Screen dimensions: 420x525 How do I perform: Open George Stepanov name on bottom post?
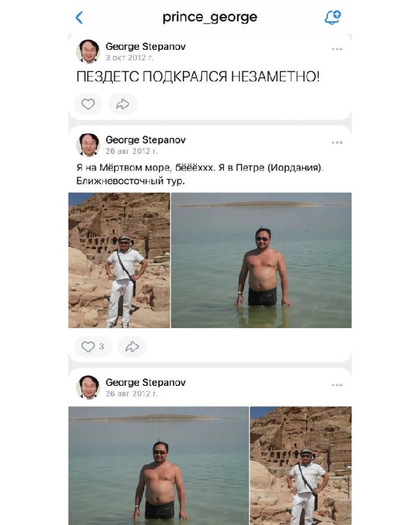click(x=146, y=383)
